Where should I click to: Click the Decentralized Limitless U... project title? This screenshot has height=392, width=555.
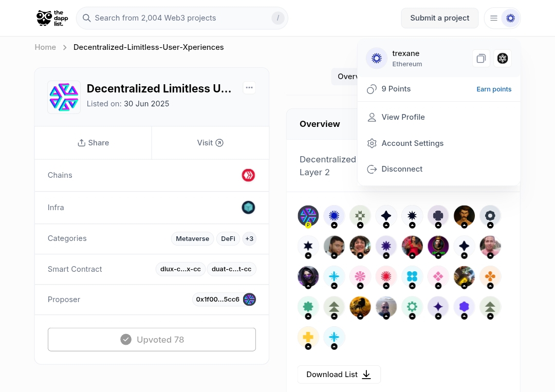[159, 88]
